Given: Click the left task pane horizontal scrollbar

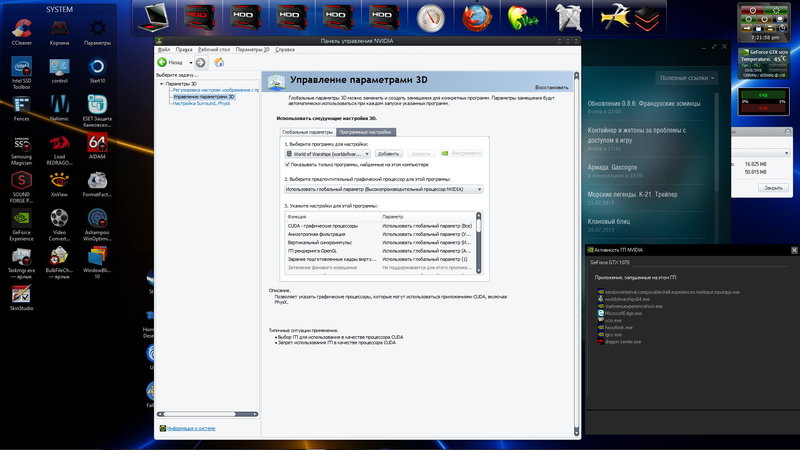Looking at the screenshot, I should [x=207, y=414].
